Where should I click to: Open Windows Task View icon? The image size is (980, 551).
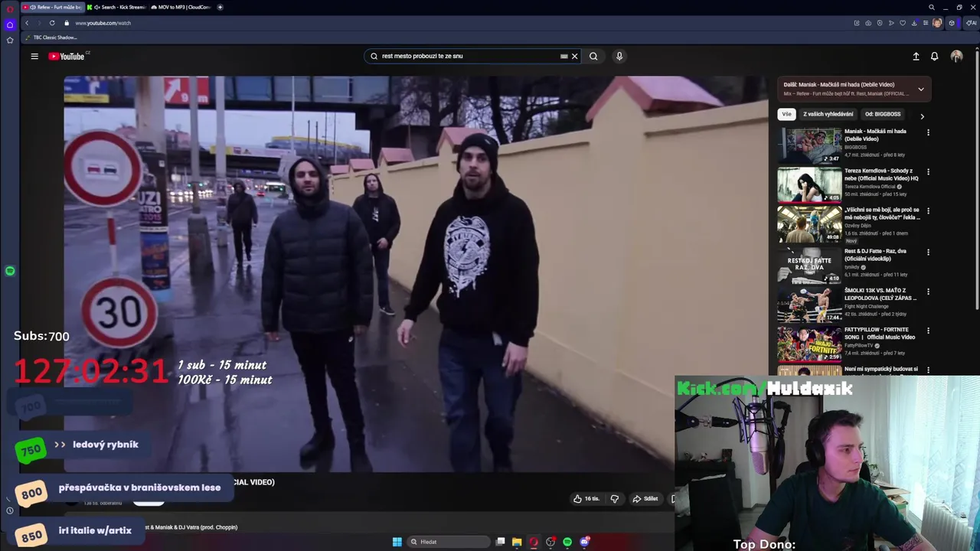(500, 542)
